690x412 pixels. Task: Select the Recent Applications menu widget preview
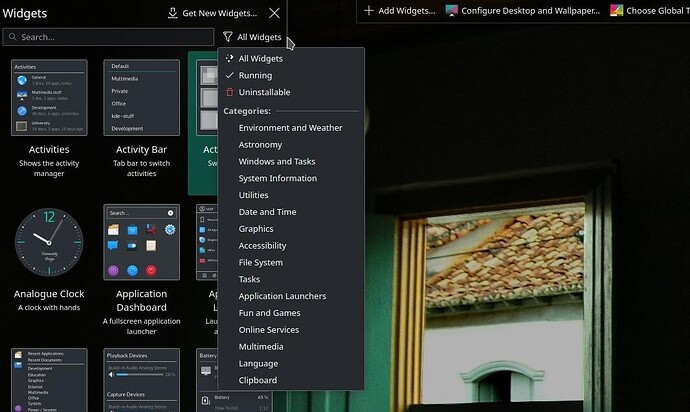pyautogui.click(x=49, y=380)
